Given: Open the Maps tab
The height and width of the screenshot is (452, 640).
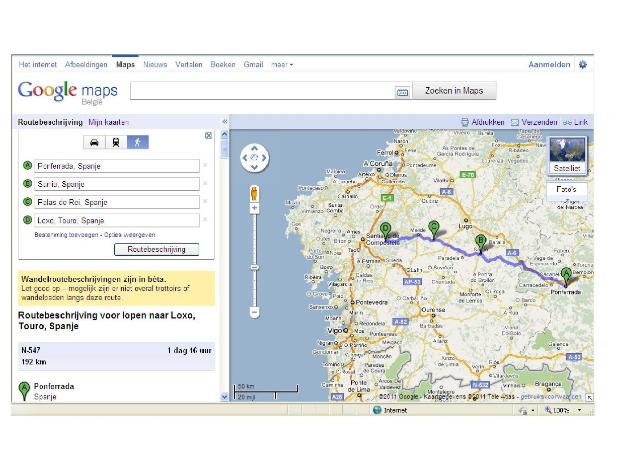Looking at the screenshot, I should point(125,65).
